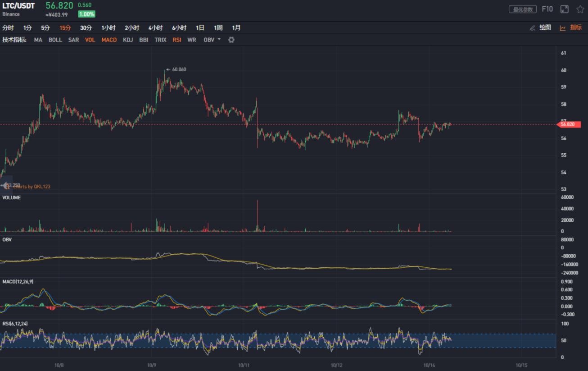588x371 pixels.
Task: Click the scroll-left arrow on the chart's left edge
Action: click(5, 185)
